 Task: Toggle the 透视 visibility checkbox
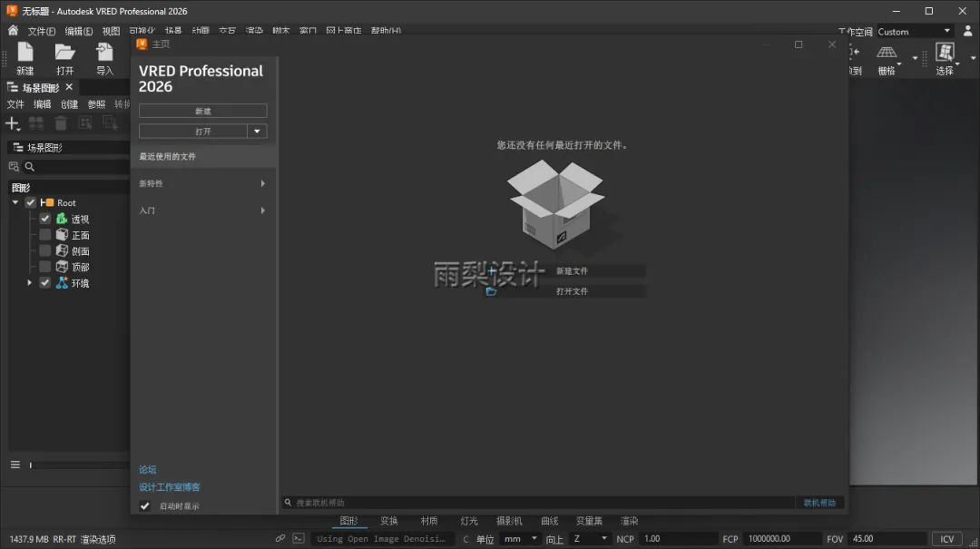coord(45,218)
